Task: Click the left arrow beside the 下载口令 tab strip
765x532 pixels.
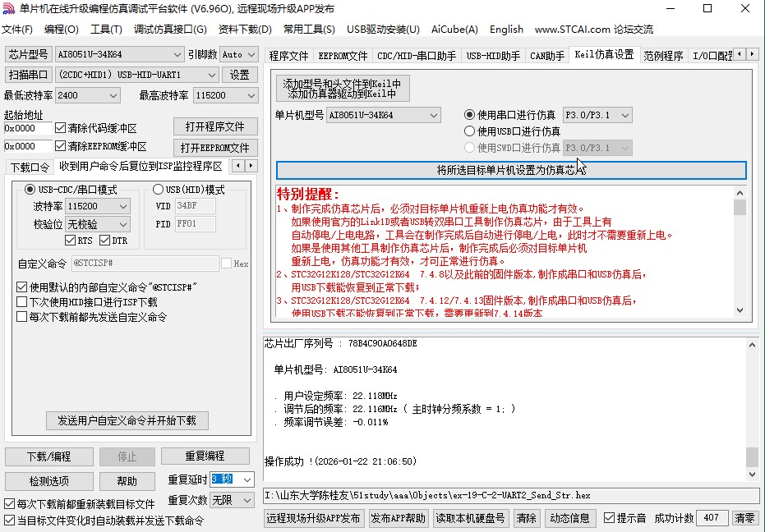Action: click(x=238, y=165)
